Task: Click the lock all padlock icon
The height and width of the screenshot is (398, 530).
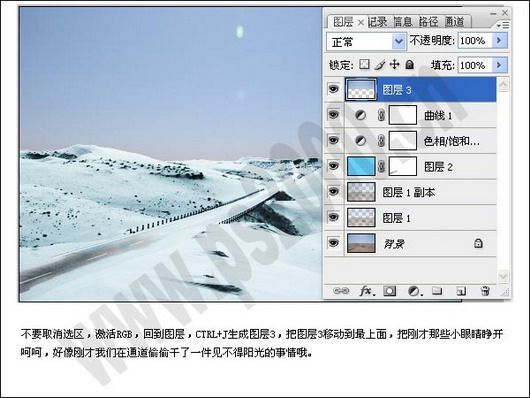Action: click(x=409, y=64)
